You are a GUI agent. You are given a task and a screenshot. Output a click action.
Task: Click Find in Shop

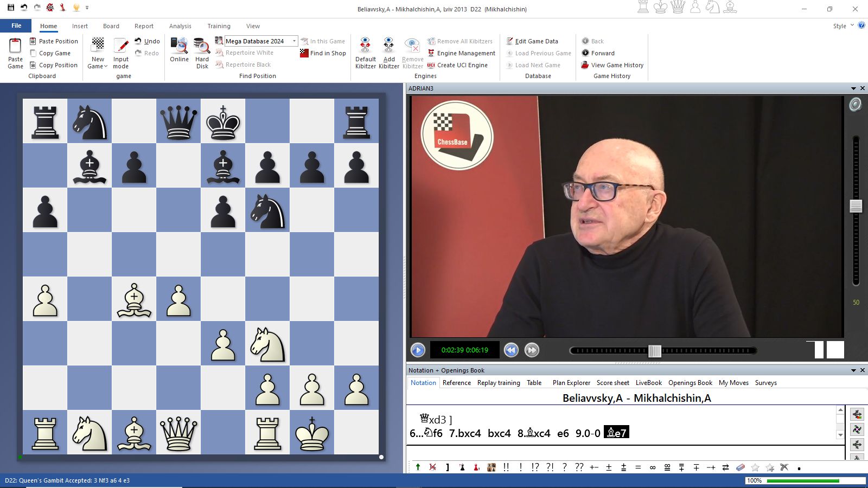pos(323,53)
